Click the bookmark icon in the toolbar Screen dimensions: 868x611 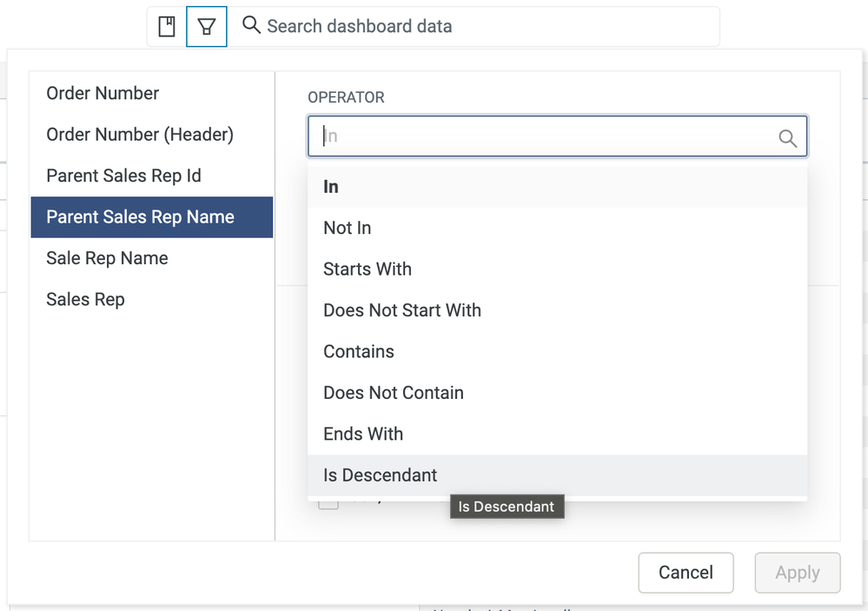pyautogui.click(x=166, y=26)
